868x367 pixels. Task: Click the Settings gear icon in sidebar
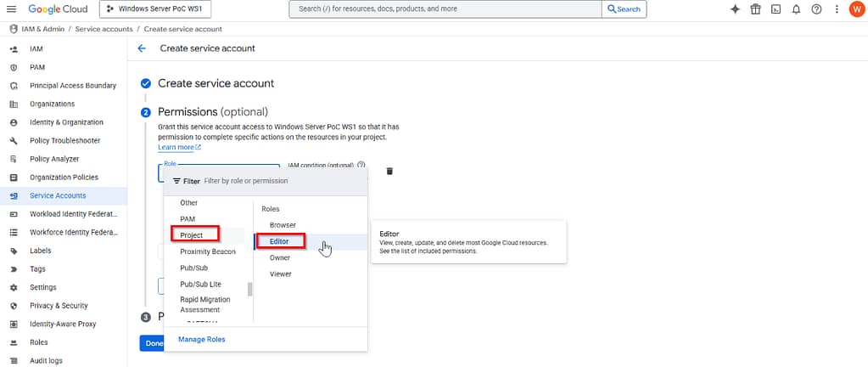14,287
